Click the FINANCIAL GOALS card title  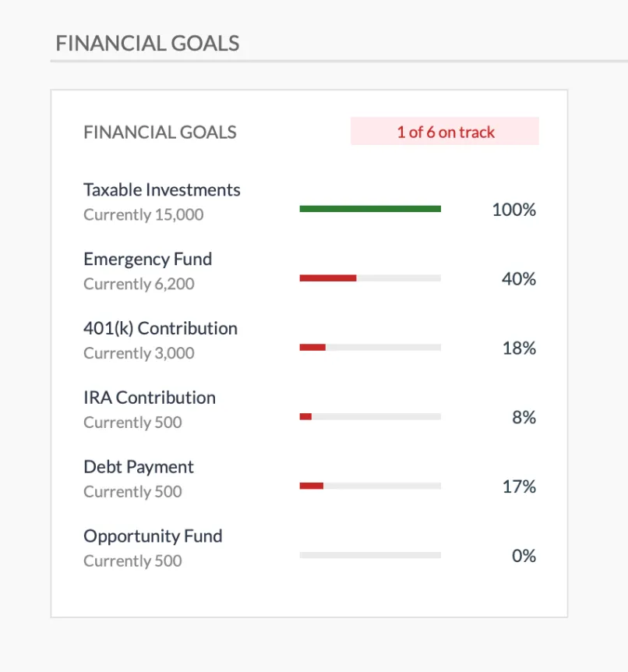(160, 132)
